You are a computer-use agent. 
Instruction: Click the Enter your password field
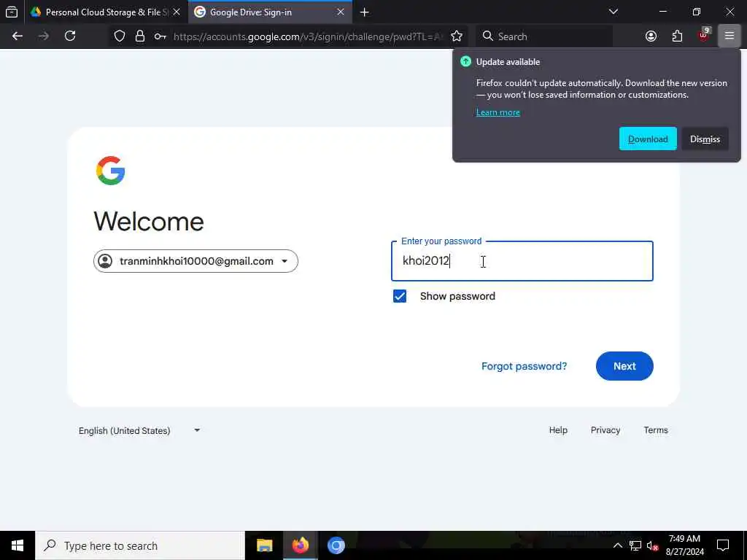pos(522,261)
